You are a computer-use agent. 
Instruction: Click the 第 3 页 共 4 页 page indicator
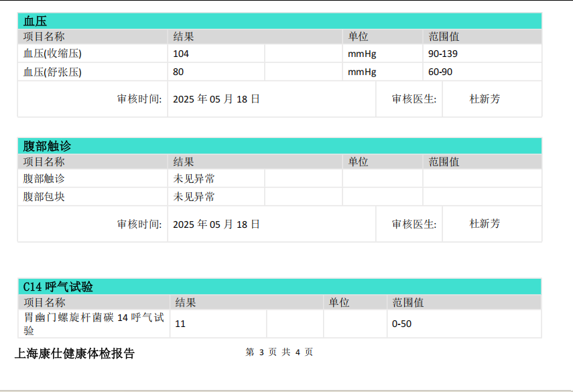point(279,352)
